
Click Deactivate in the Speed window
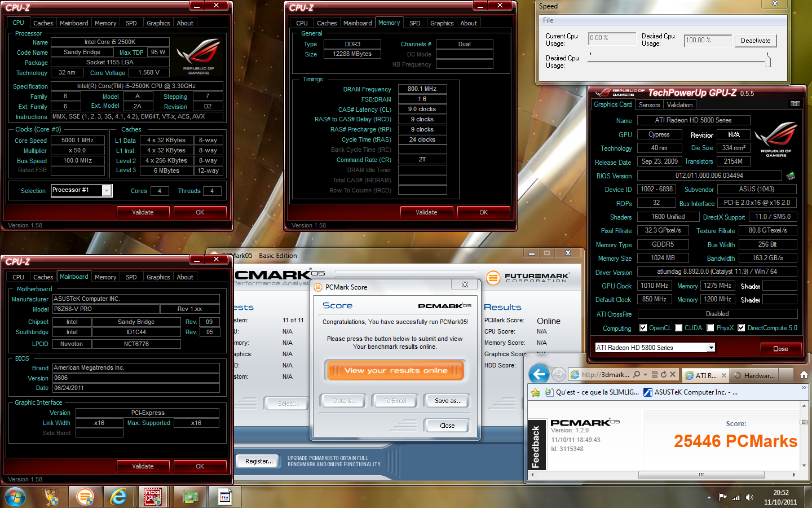(x=756, y=41)
